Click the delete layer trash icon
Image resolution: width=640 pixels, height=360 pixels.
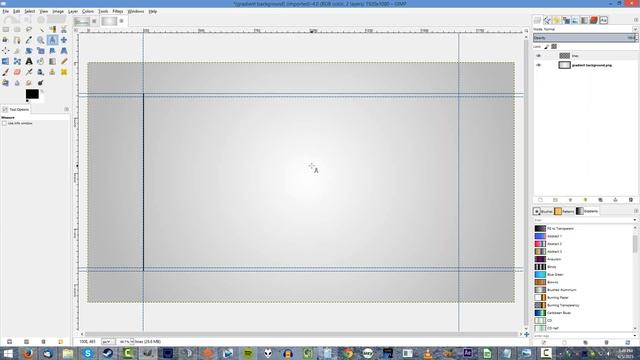click(x=631, y=200)
